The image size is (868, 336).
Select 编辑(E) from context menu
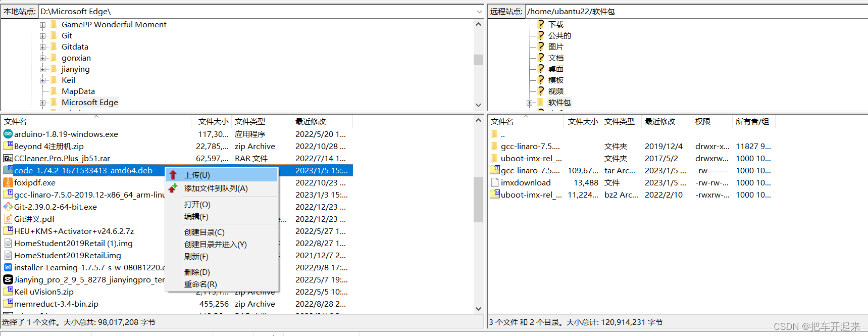[x=222, y=216]
